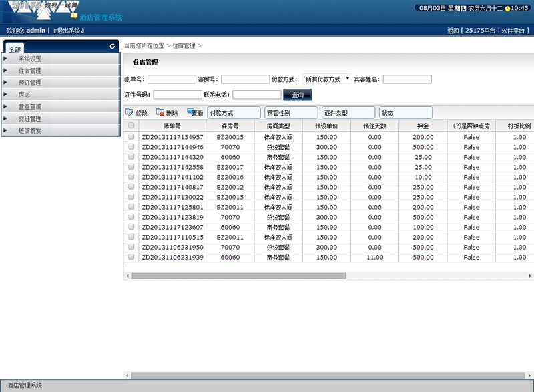Select checkbox for bill ZD20131106231939
This screenshot has height=392, width=534.
(131, 257)
